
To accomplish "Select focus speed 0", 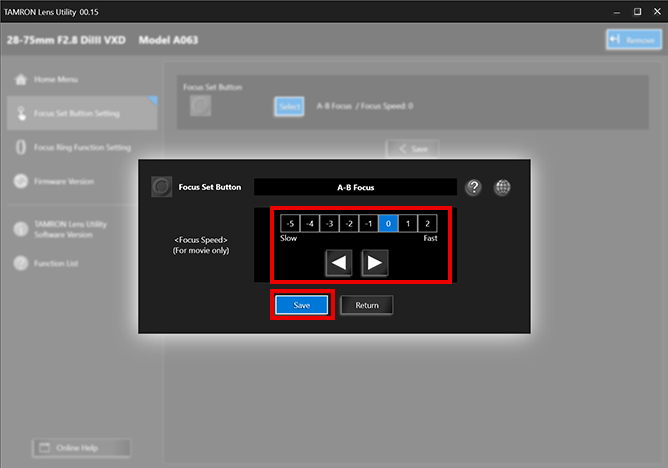I will point(388,224).
